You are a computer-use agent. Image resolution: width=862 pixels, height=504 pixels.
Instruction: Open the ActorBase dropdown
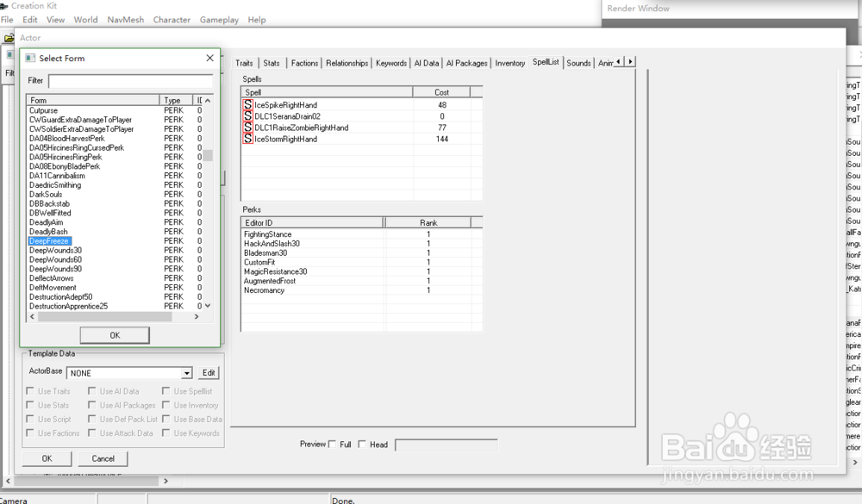coord(187,373)
